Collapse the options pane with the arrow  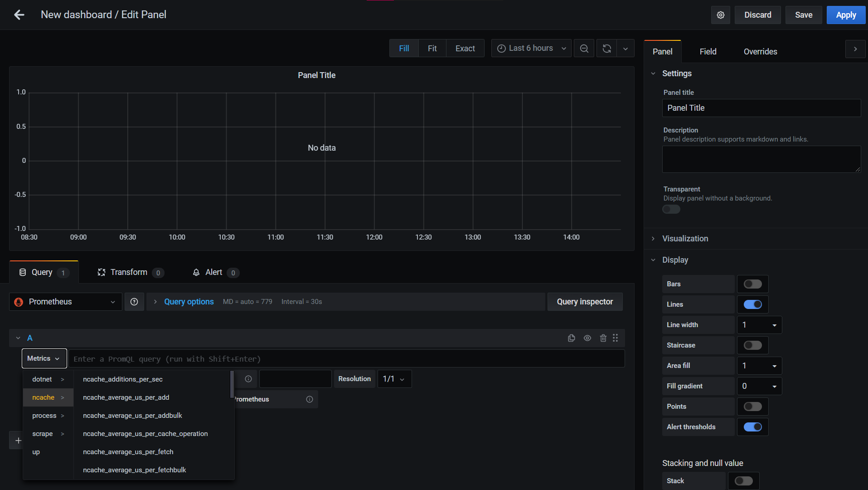856,49
